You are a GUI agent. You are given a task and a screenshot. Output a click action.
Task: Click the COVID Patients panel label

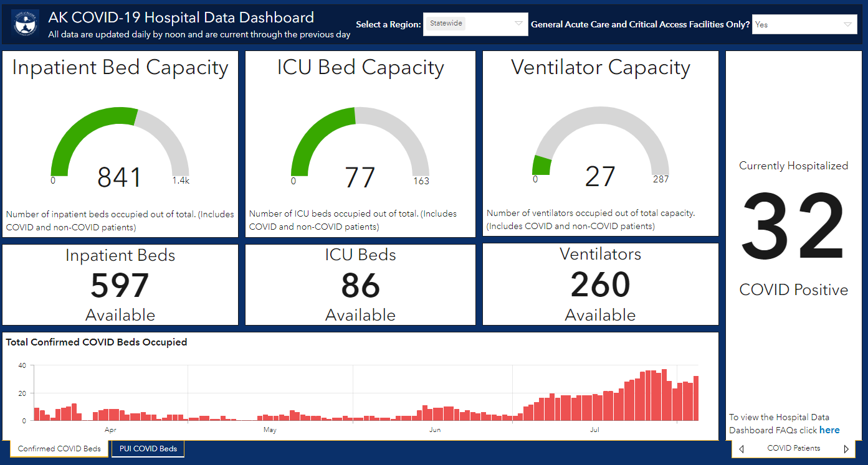(x=793, y=448)
